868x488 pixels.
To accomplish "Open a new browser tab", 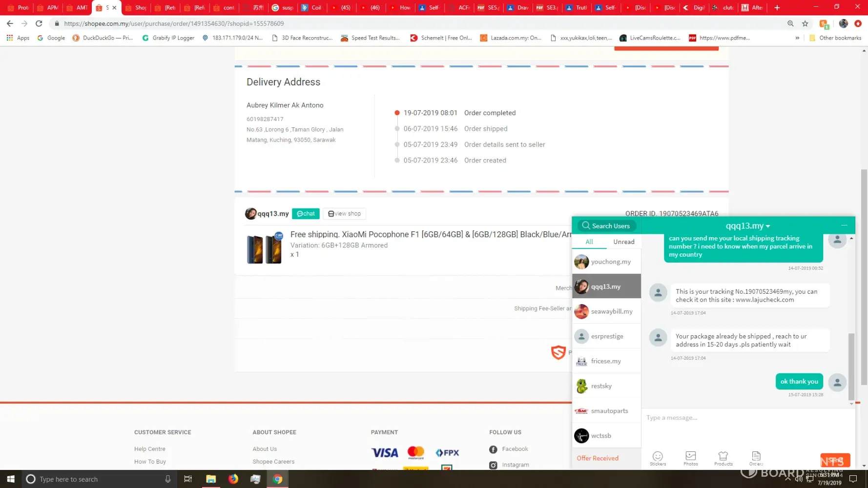I will point(777,7).
